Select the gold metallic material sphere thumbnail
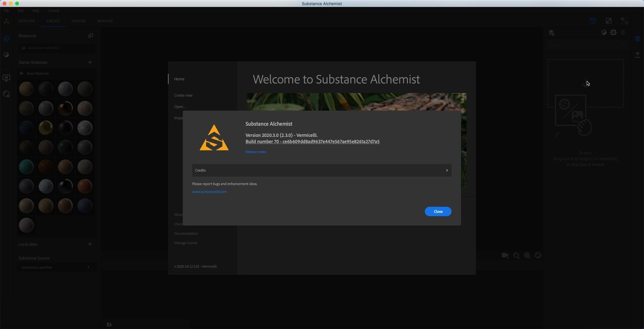The width and height of the screenshot is (644, 329). click(x=46, y=128)
